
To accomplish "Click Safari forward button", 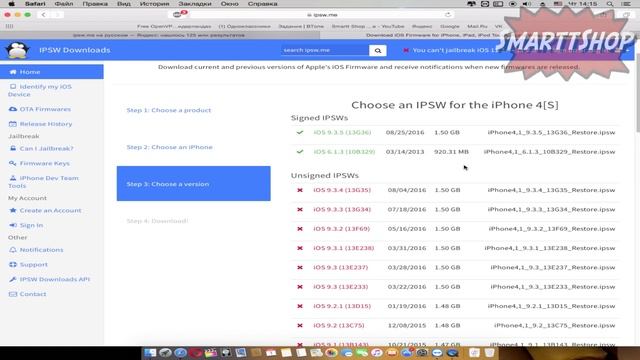I will [58, 15].
